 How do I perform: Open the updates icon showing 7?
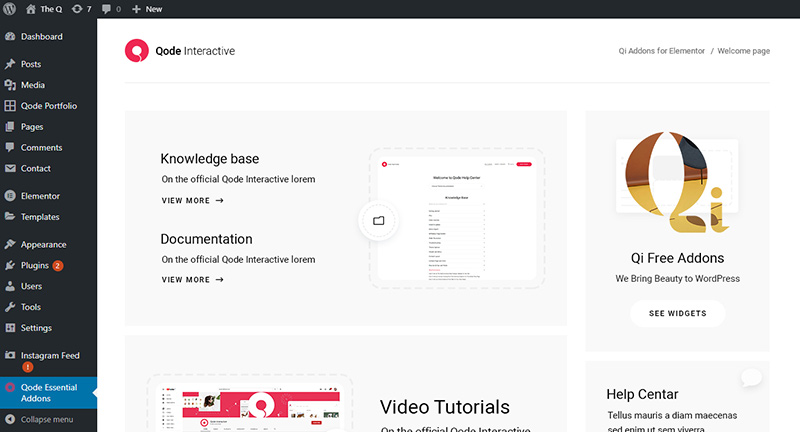click(x=81, y=9)
